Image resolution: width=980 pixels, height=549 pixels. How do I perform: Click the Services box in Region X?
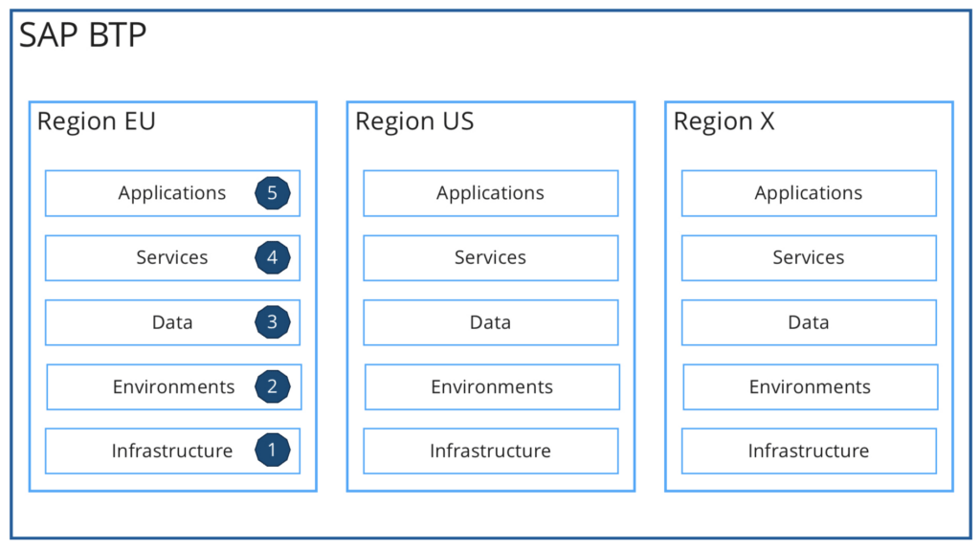(808, 257)
